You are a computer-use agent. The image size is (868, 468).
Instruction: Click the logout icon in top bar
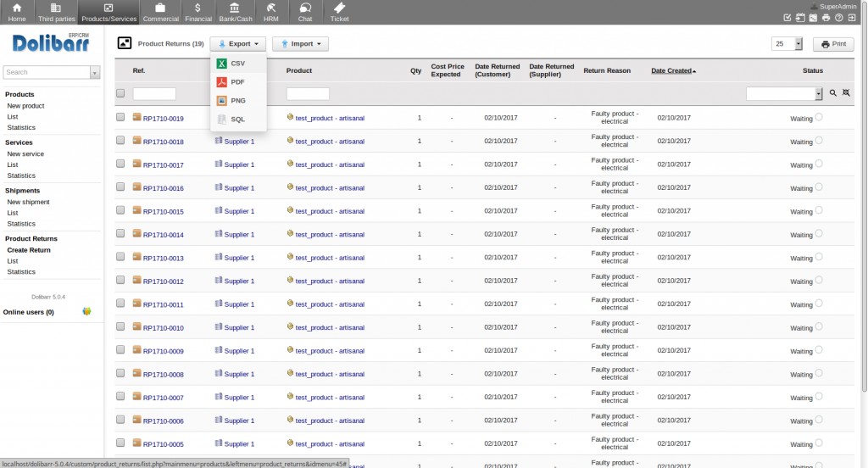click(x=851, y=18)
